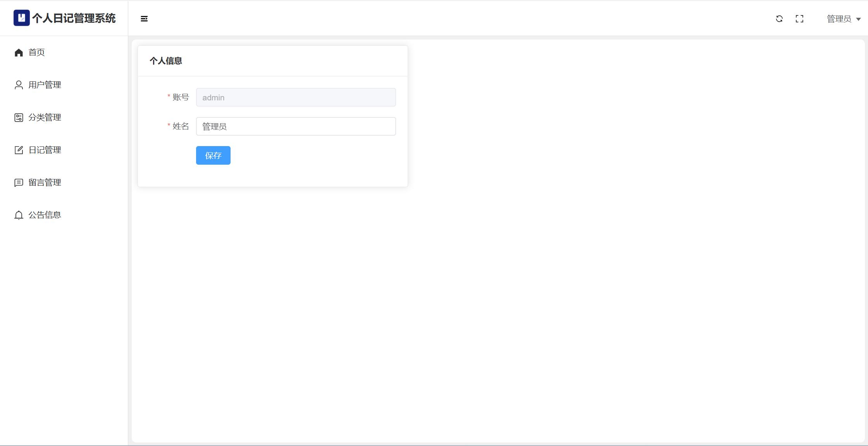Collapse the sidebar with the hamburger icon
This screenshot has width=868, height=446.
(144, 19)
